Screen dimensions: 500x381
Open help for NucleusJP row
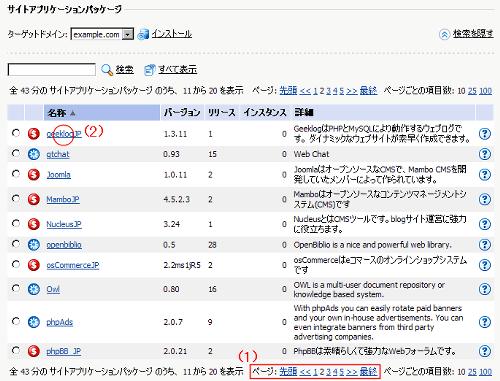(485, 224)
